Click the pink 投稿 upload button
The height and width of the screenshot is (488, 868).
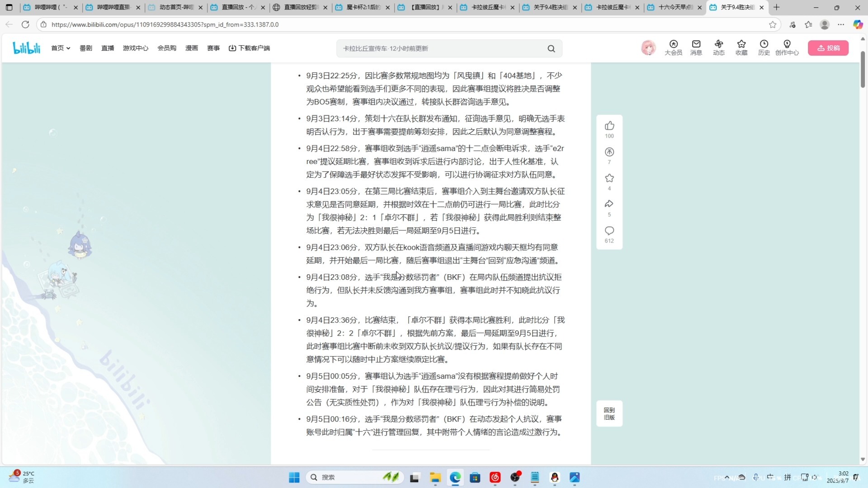click(829, 47)
